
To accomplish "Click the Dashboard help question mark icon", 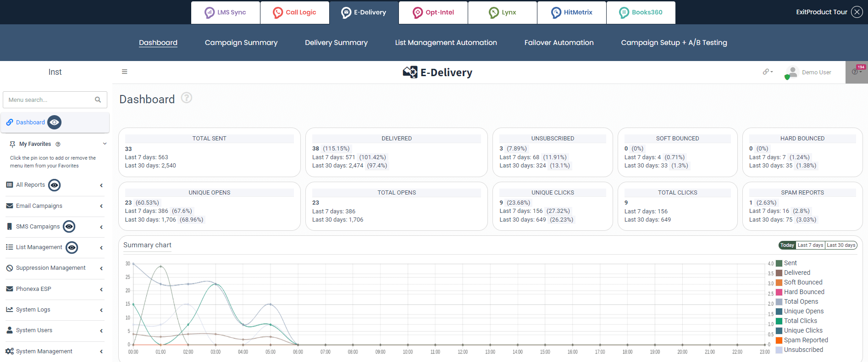I will click(186, 98).
